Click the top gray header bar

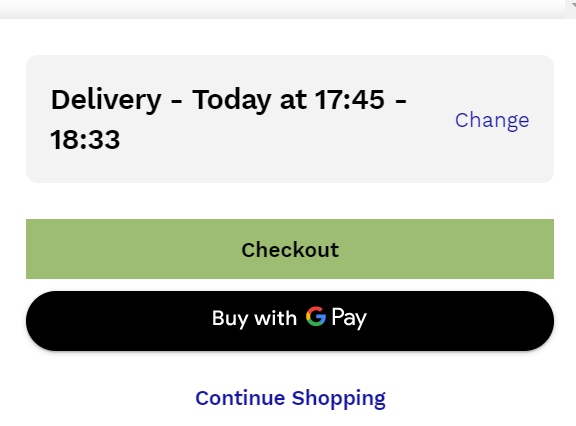(x=282, y=9)
